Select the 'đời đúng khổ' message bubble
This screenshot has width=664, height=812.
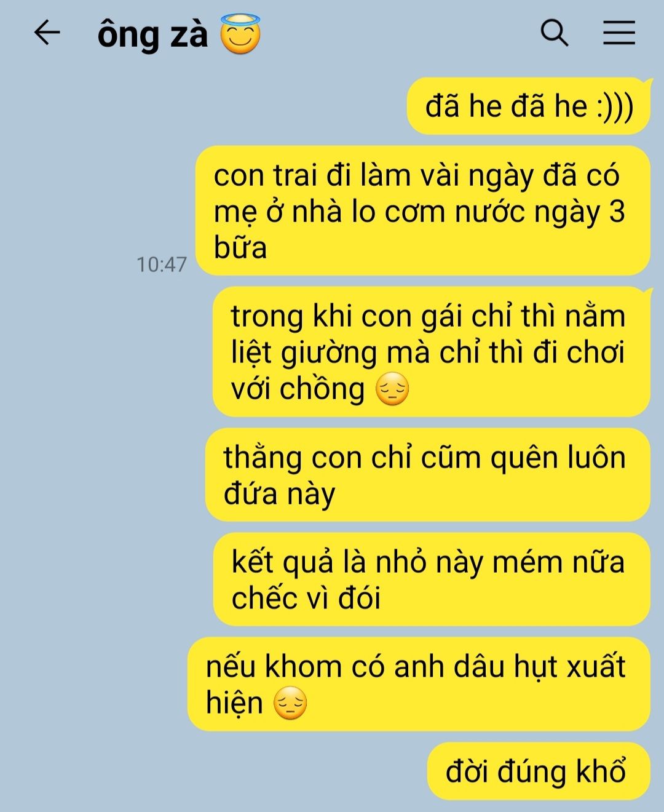coord(539,771)
